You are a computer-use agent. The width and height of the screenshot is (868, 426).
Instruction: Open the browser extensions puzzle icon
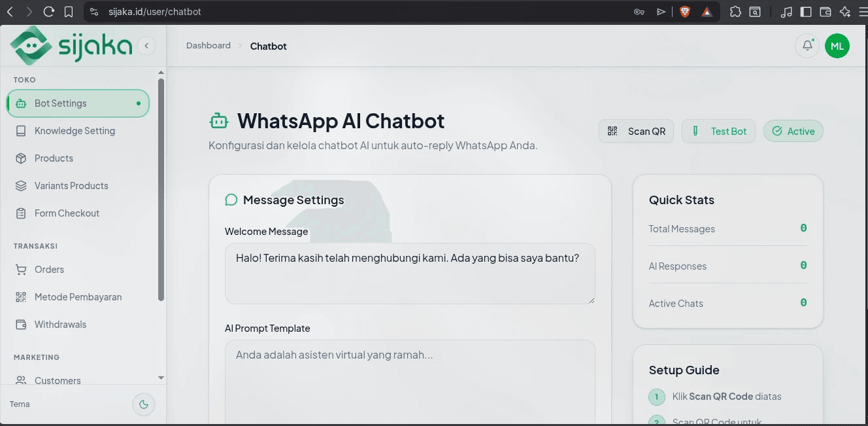coord(735,12)
